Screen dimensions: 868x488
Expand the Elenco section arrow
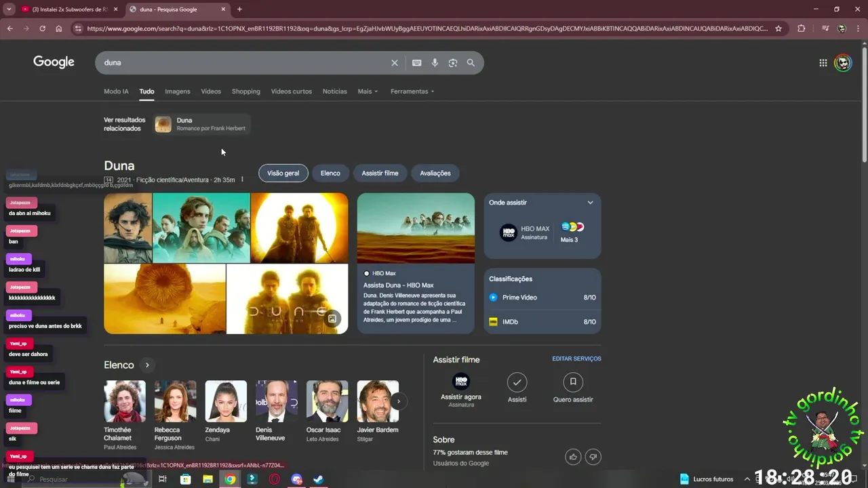pyautogui.click(x=147, y=365)
